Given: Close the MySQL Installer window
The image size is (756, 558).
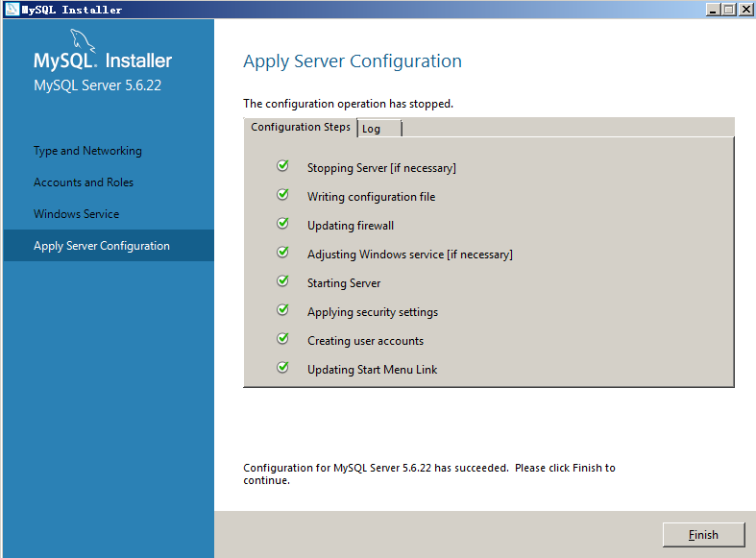Looking at the screenshot, I should pyautogui.click(x=745, y=10).
